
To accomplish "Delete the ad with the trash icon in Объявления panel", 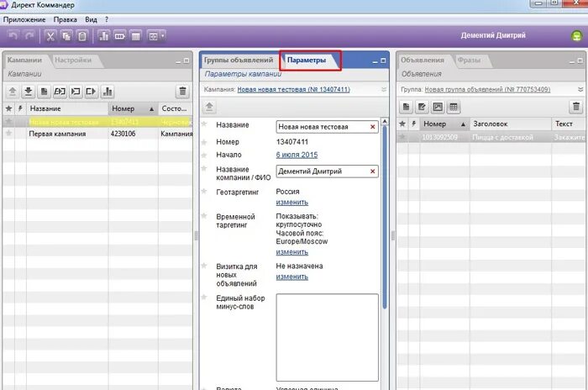I will 576,107.
